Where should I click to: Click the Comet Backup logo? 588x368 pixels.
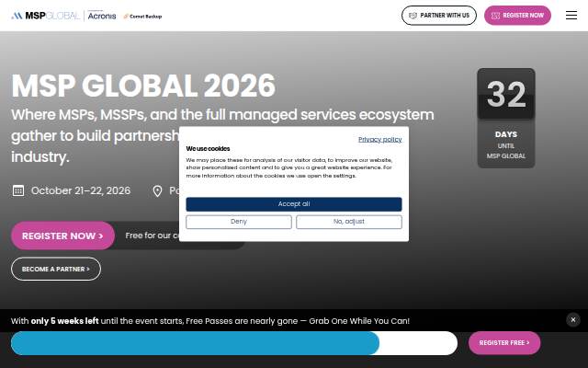(142, 17)
